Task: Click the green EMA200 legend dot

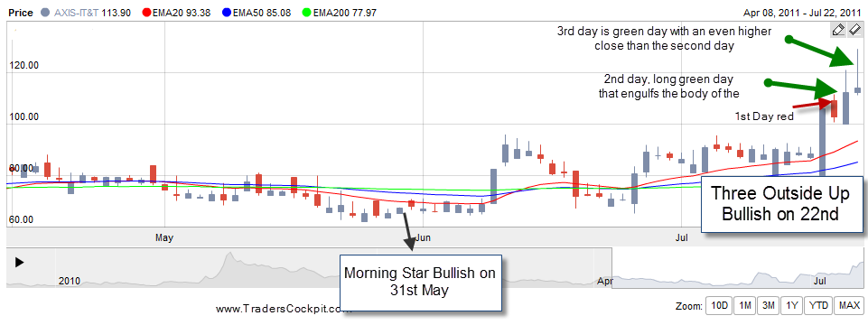Action: 307,12
